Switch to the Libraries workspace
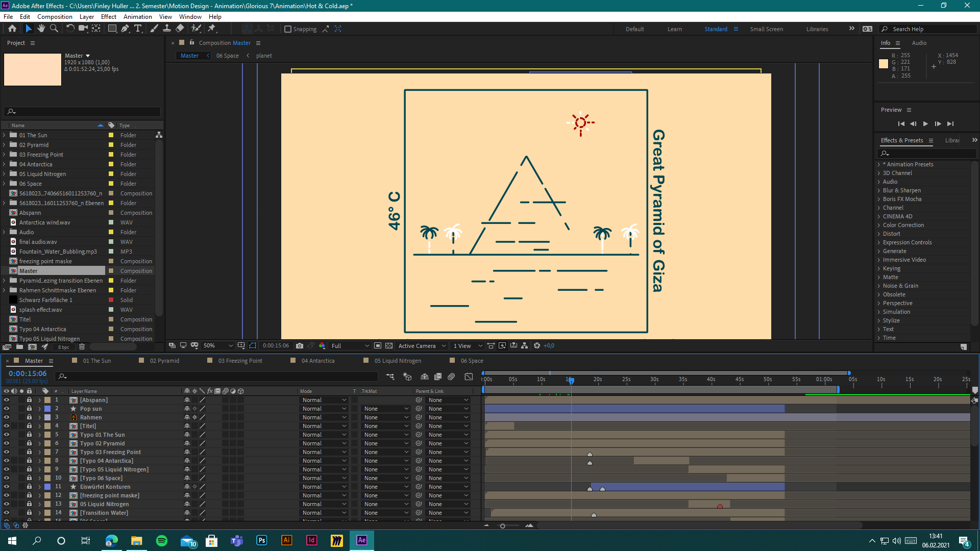The width and height of the screenshot is (980, 551). pyautogui.click(x=817, y=29)
